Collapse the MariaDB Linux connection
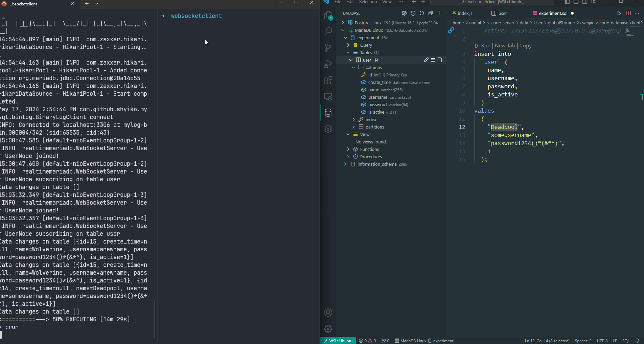The width and height of the screenshot is (644, 344). pos(343,30)
